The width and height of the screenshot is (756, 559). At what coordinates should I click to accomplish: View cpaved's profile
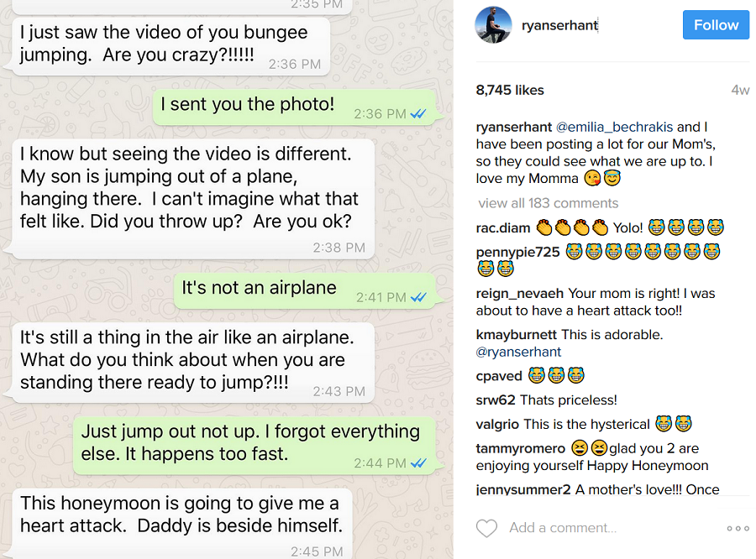[x=499, y=375]
